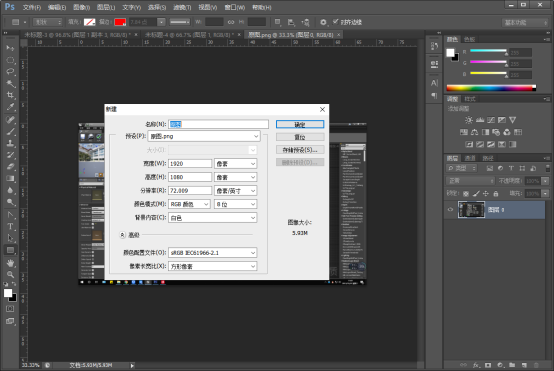Open the 图像(I) menu
Image resolution: width=554 pixels, height=371 pixels.
tap(82, 7)
